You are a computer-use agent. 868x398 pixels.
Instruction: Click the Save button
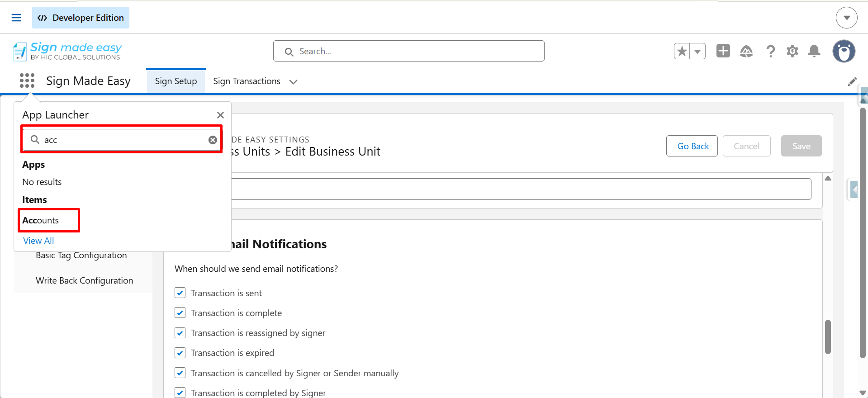801,146
